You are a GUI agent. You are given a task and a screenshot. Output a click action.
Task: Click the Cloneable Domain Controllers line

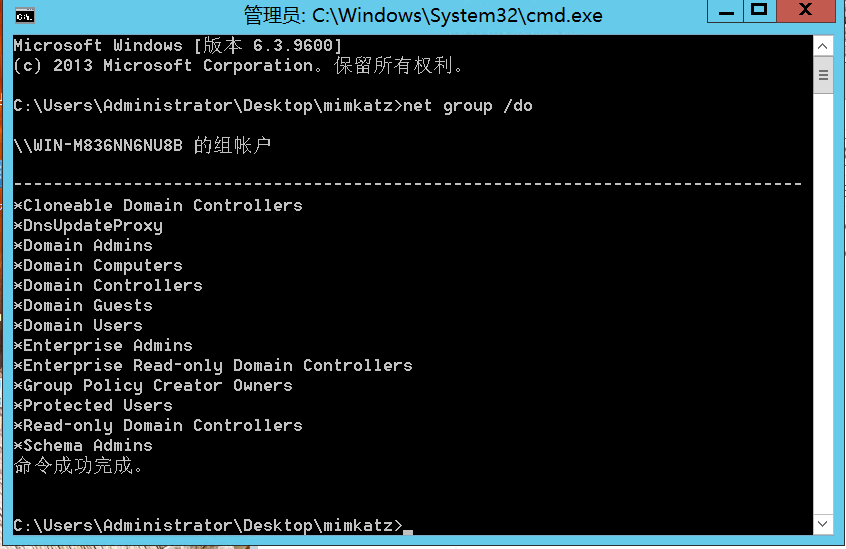tap(158, 205)
